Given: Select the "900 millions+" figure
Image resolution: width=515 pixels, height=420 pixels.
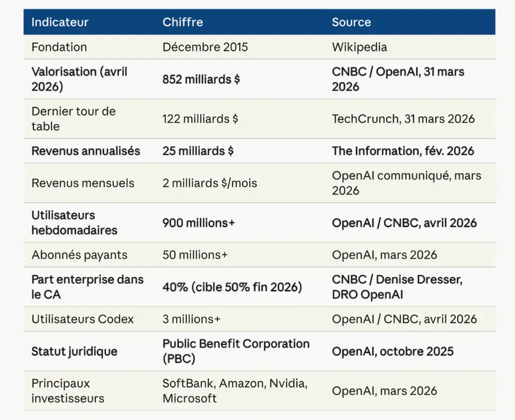Looking at the screenshot, I should (x=198, y=223).
